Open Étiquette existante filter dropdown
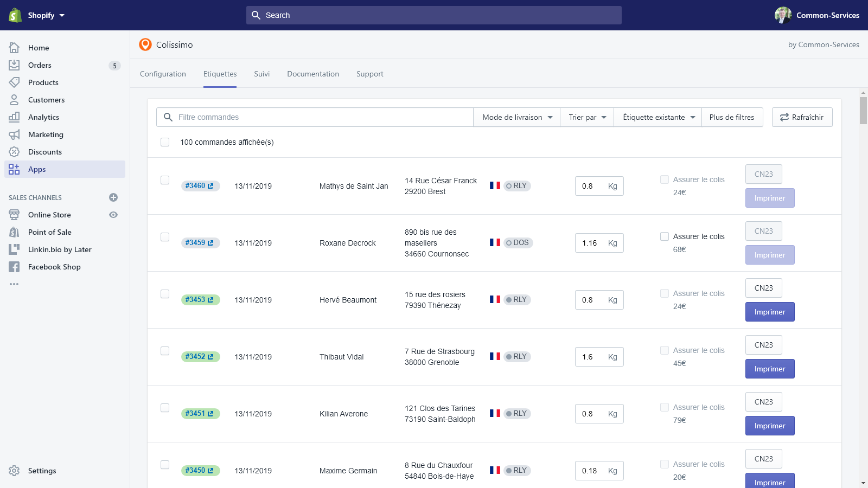The image size is (868, 488). (x=658, y=117)
